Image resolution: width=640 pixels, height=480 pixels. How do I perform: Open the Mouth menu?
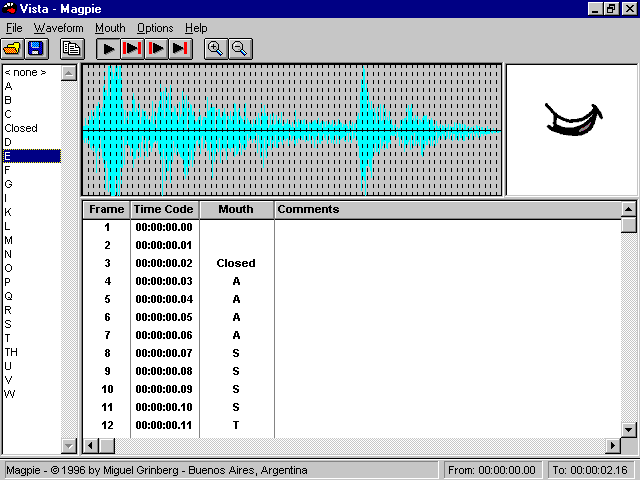[x=110, y=28]
